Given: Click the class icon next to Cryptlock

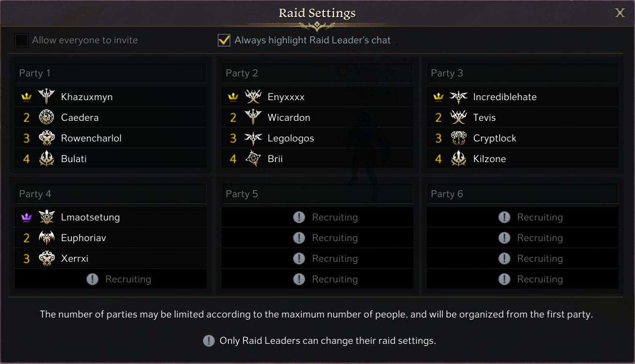Looking at the screenshot, I should (x=459, y=138).
